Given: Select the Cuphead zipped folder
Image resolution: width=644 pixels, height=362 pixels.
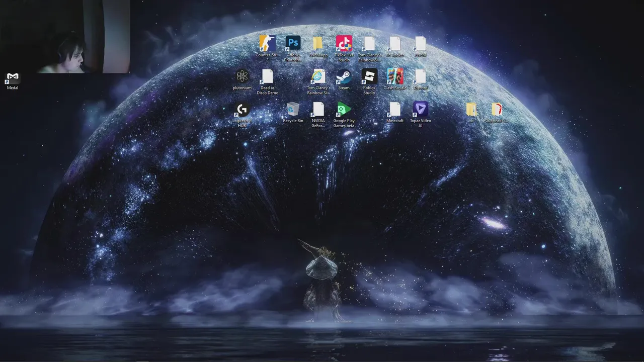Looking at the screenshot, I should [x=497, y=113].
